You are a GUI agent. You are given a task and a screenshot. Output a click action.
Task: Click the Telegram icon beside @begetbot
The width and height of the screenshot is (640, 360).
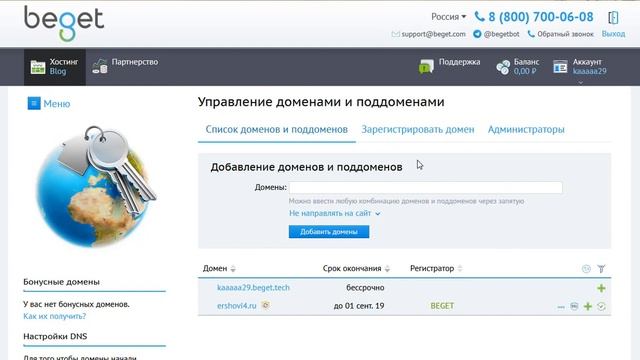coord(477,34)
